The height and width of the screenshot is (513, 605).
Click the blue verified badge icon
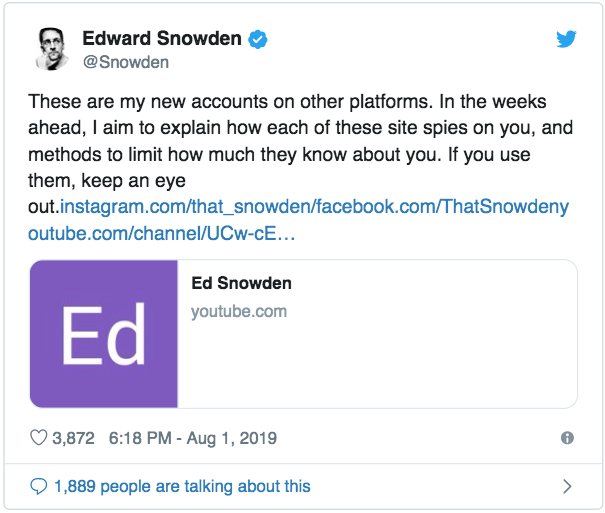258,40
